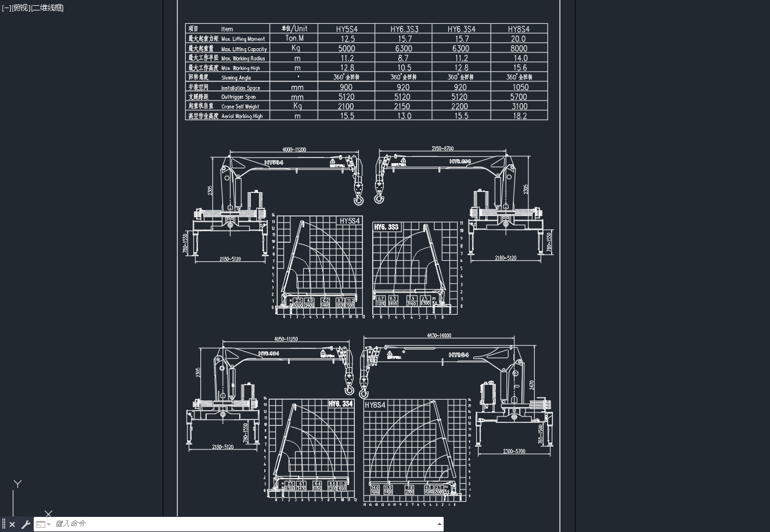Viewport: 770px width, 532px height.
Task: Click the 2300~5700 outrigger dimension text
Action: 514,451
